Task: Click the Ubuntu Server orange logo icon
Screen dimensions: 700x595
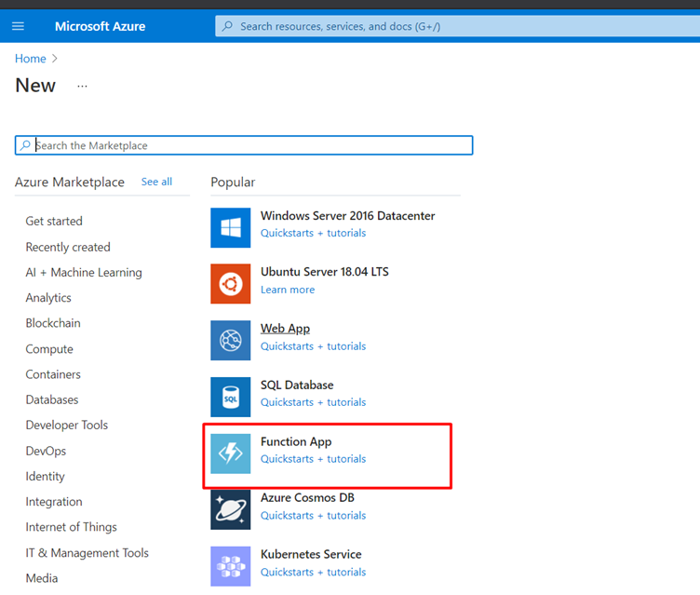Action: [x=230, y=284]
